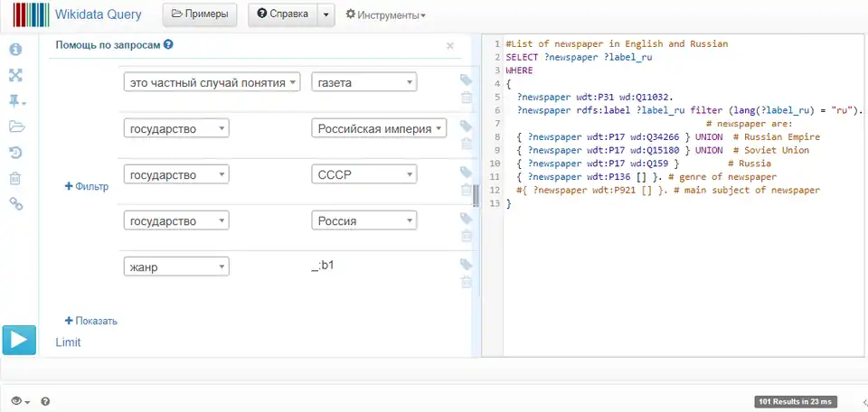Expand the 'Российская империя' value dropdown
The height and width of the screenshot is (412, 868).
pyautogui.click(x=380, y=128)
